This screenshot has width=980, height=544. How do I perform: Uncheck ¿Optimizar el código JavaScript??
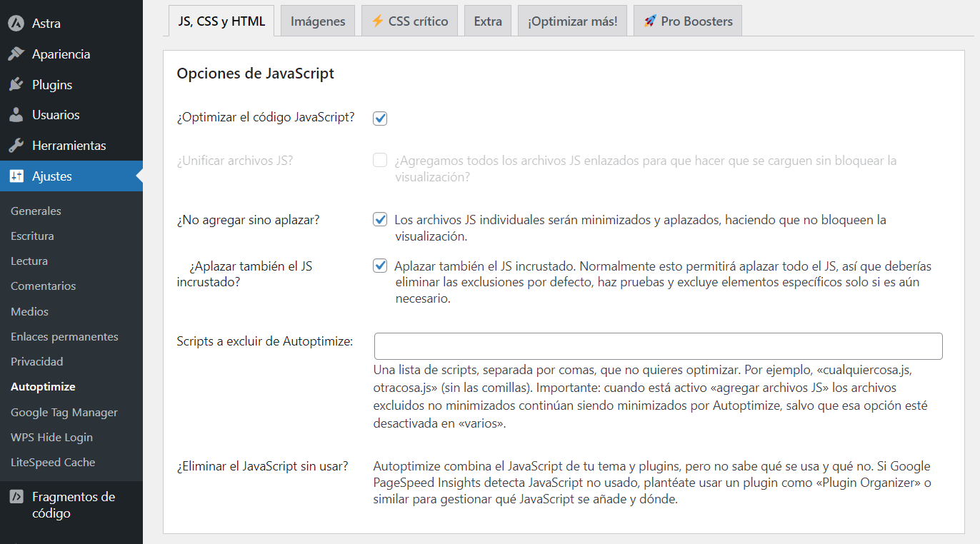click(x=379, y=118)
